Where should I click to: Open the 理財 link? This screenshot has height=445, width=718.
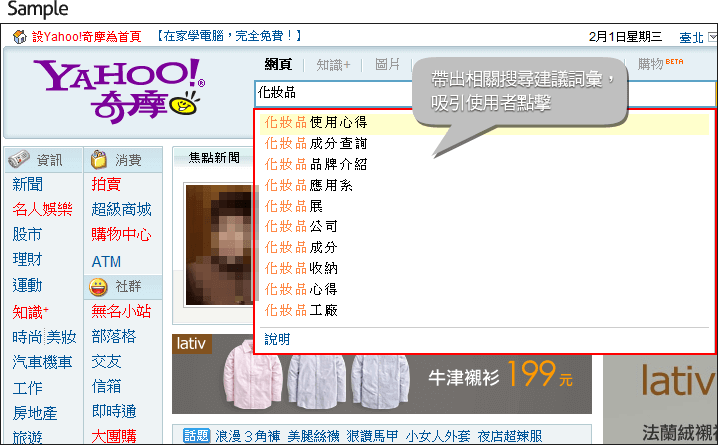(x=27, y=260)
